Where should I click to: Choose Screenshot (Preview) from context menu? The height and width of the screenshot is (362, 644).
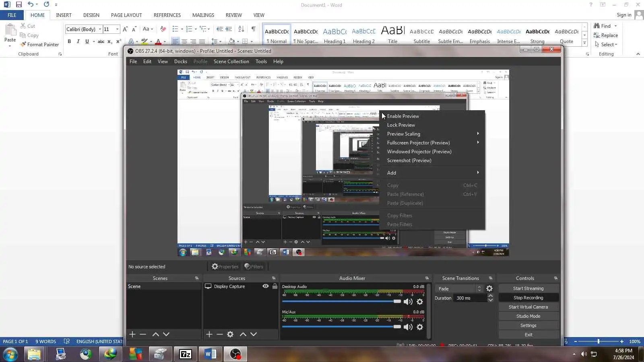(432, 160)
